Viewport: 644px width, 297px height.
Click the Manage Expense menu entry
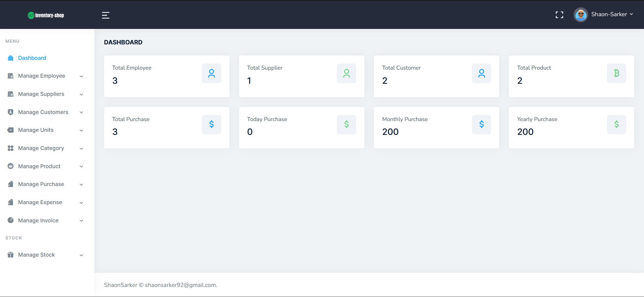(x=40, y=202)
